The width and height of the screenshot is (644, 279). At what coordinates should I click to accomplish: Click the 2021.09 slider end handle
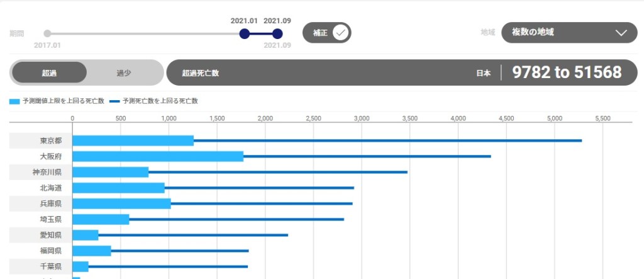point(277,33)
